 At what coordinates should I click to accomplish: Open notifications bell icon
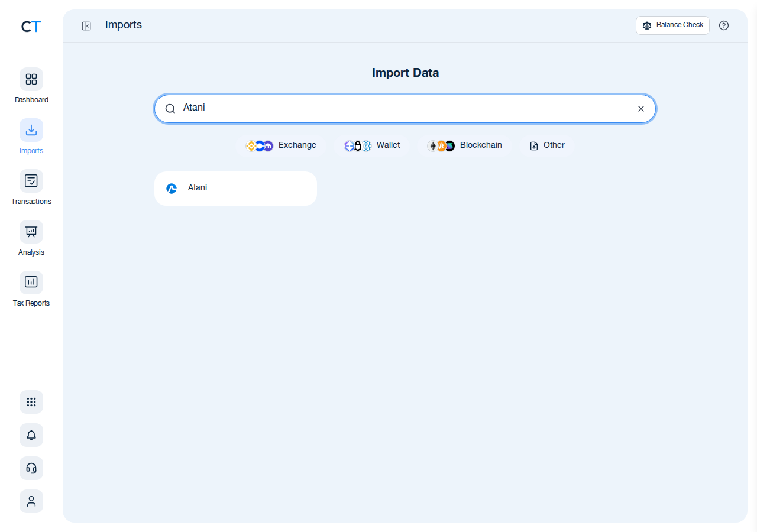[x=31, y=435]
